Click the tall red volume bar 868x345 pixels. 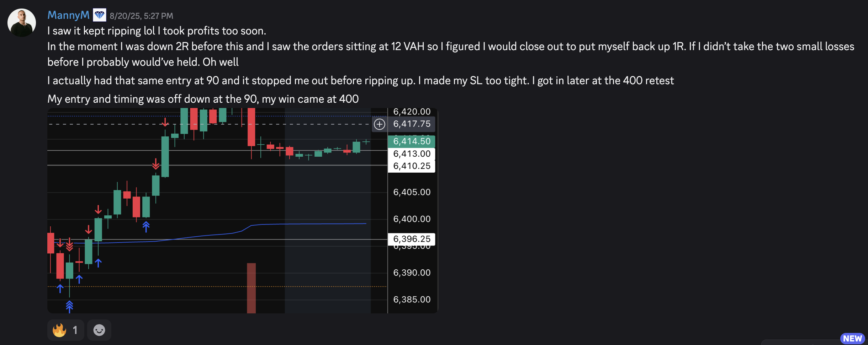click(x=252, y=288)
